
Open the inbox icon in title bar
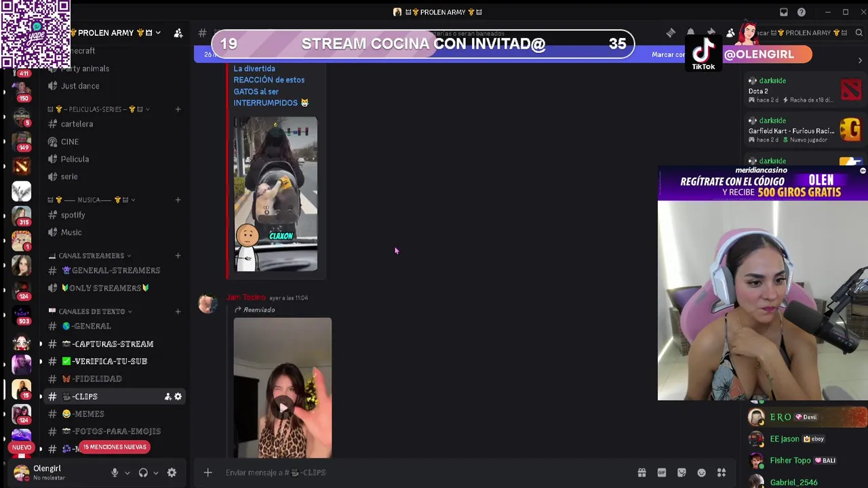coord(784,12)
